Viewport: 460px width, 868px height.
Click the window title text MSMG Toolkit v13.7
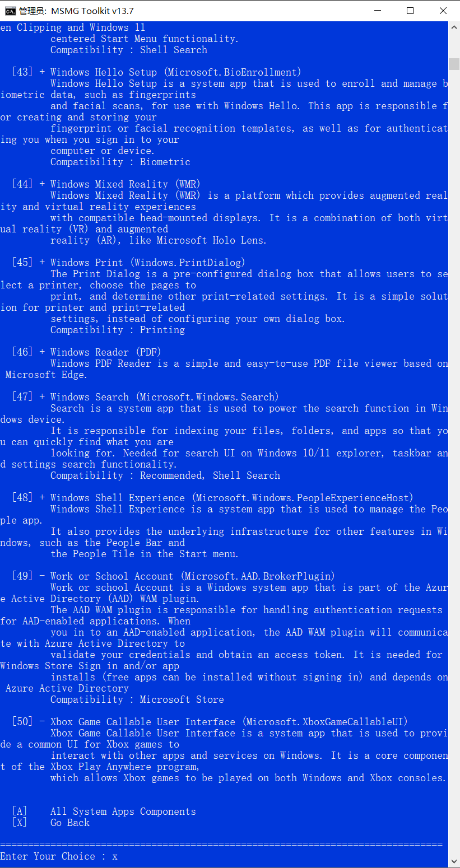[x=92, y=11]
